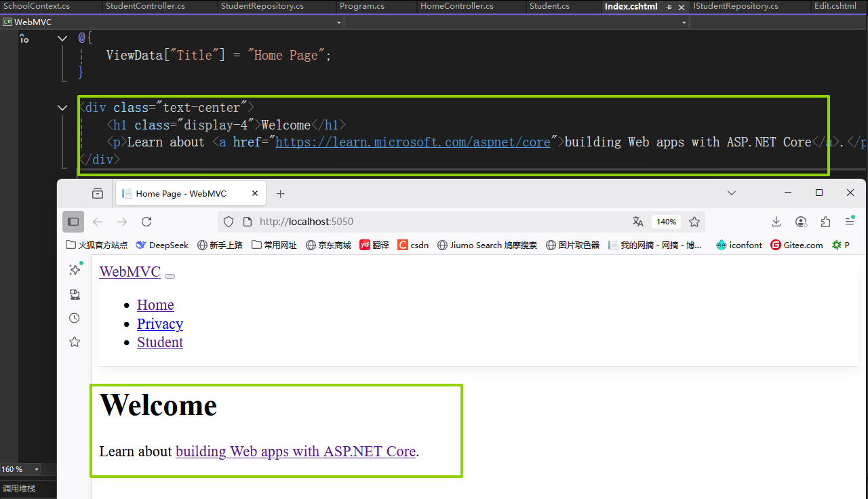Open bookmarks star in Firefox sidebar
Screen dimensions: 868x499
[x=75, y=342]
